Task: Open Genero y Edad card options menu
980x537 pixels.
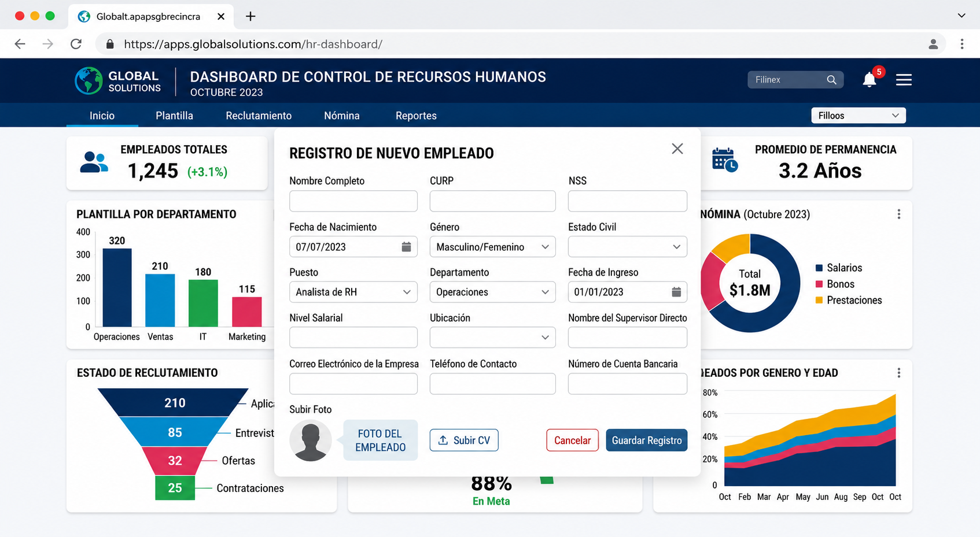Action: pos(898,373)
